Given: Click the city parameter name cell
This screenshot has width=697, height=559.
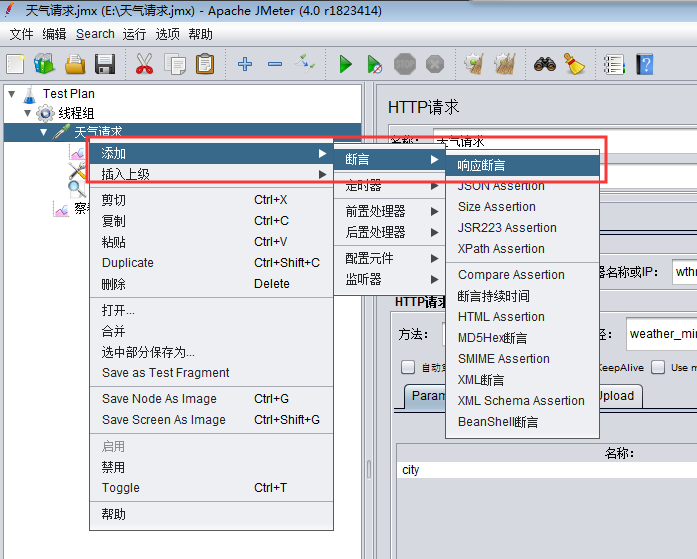Looking at the screenshot, I should pyautogui.click(x=546, y=470).
